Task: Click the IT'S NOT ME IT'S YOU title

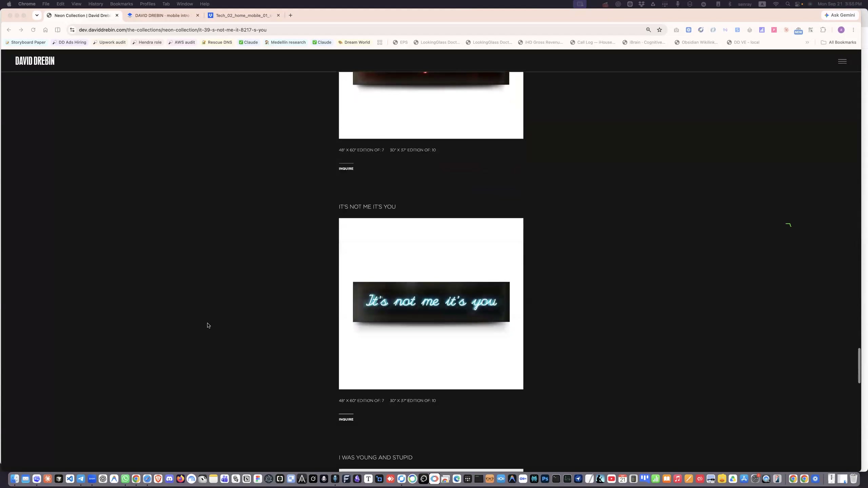Action: click(x=367, y=207)
